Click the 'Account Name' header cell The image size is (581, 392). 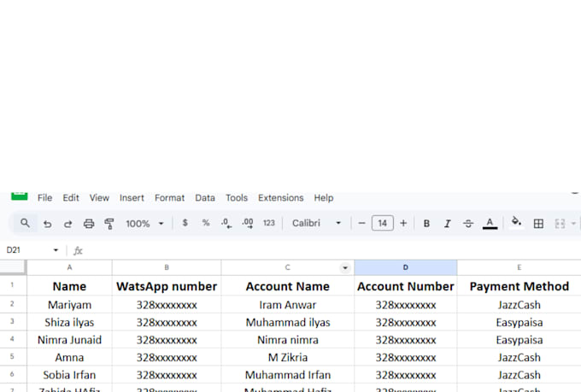pyautogui.click(x=288, y=286)
